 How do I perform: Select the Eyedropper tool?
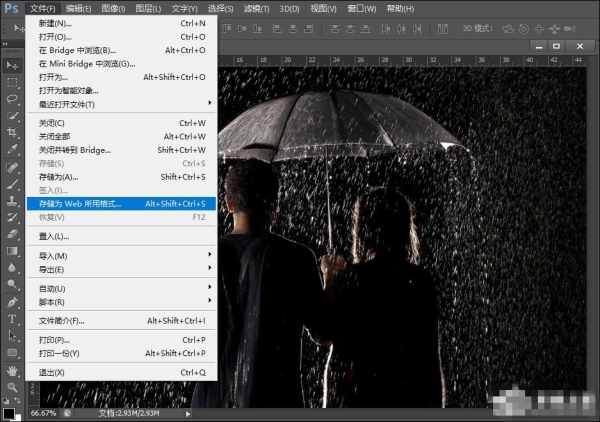[x=12, y=149]
